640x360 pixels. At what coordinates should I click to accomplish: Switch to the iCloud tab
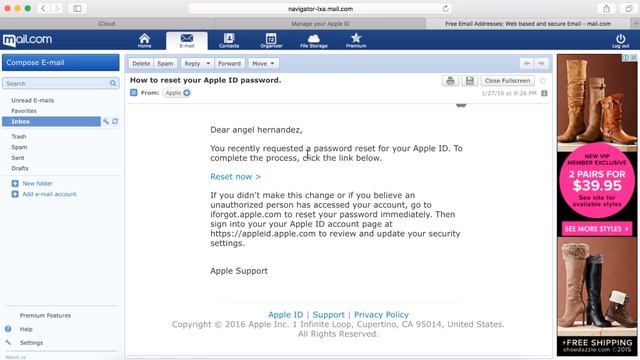(x=107, y=24)
